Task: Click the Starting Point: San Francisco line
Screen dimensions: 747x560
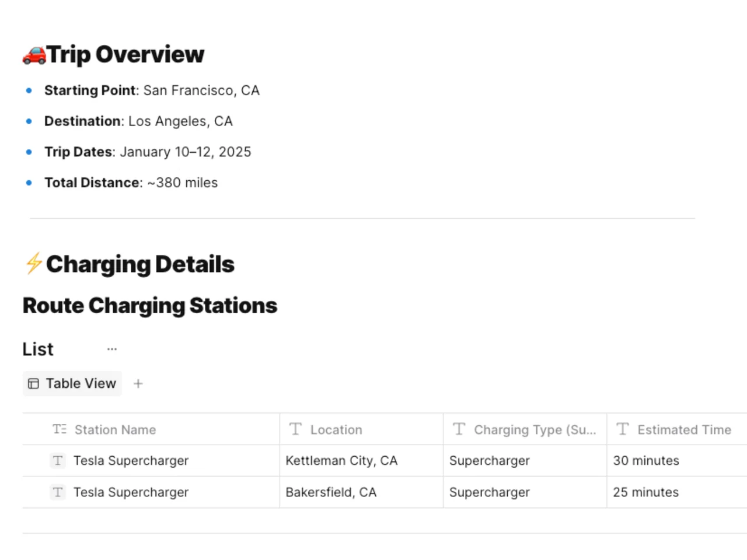Action: click(152, 90)
